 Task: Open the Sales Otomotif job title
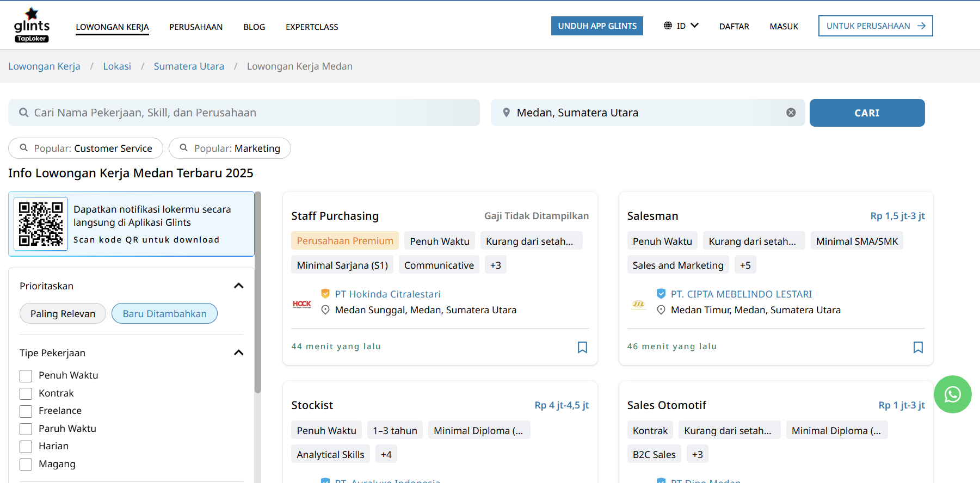tap(667, 405)
